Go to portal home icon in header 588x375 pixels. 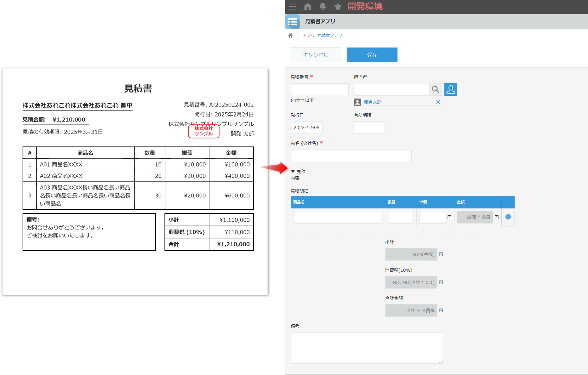(x=308, y=7)
